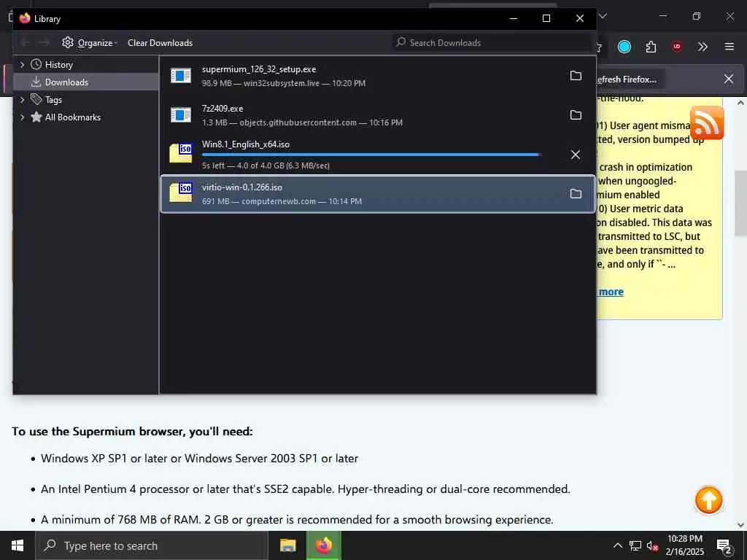Click the virtio-win iso file icon
747x560 pixels.
point(181,192)
